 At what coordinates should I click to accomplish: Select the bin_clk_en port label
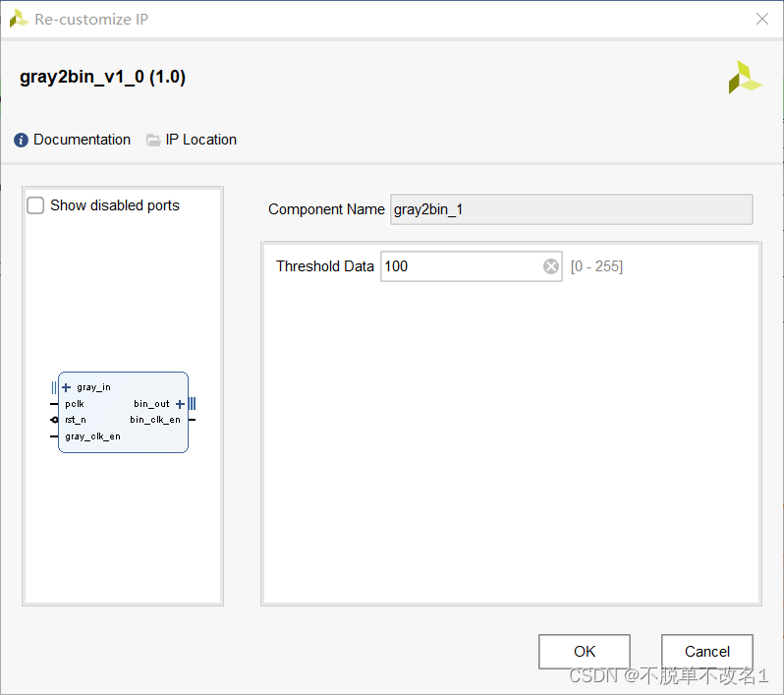click(155, 420)
